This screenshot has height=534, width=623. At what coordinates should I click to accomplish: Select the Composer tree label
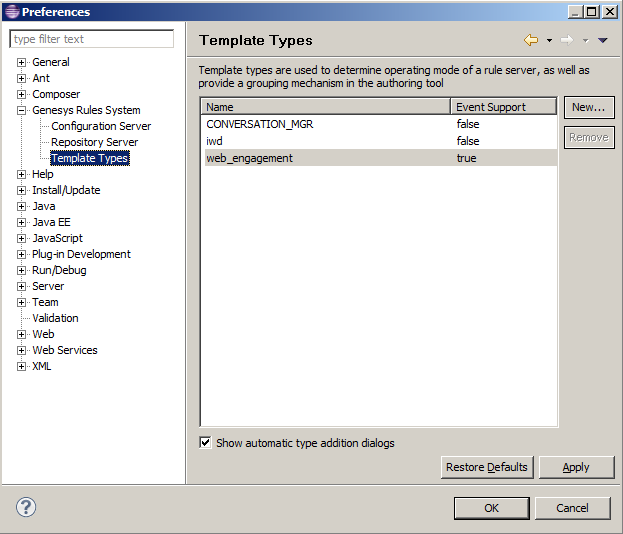pyautogui.click(x=56, y=94)
